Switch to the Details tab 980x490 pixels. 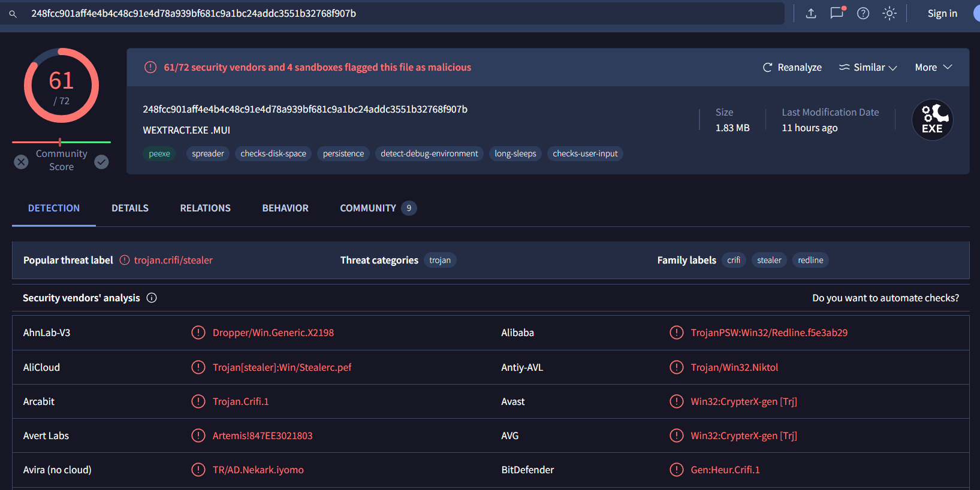click(130, 208)
